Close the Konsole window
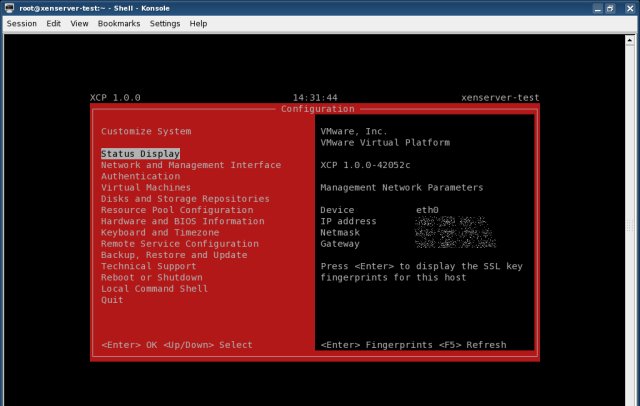The width and height of the screenshot is (640, 406). click(630, 8)
